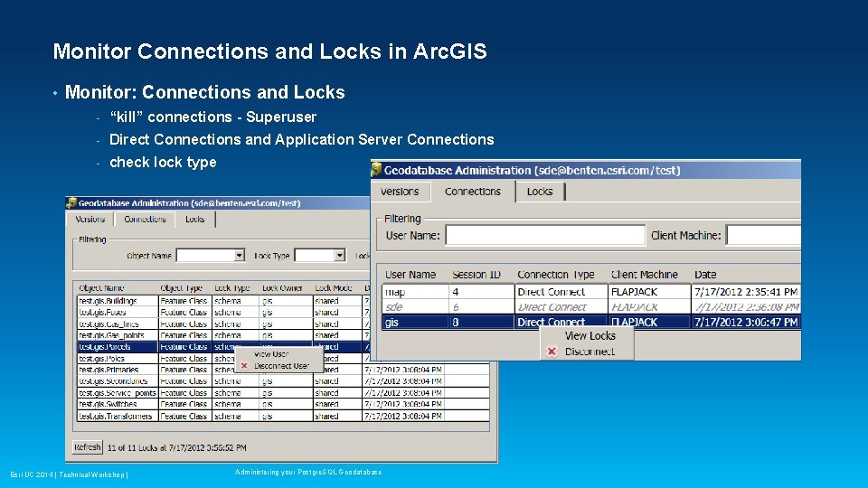
Task: Choose View Locks from the context menu
Action: 590,336
